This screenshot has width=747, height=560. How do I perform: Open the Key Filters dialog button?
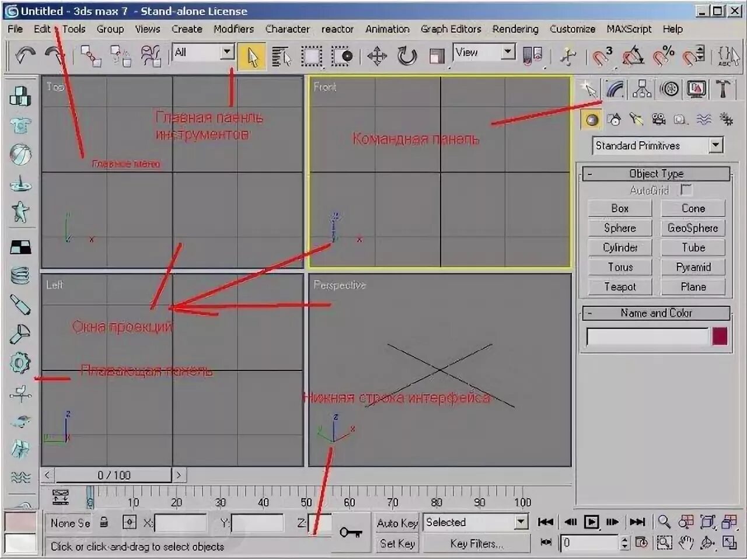click(x=476, y=543)
